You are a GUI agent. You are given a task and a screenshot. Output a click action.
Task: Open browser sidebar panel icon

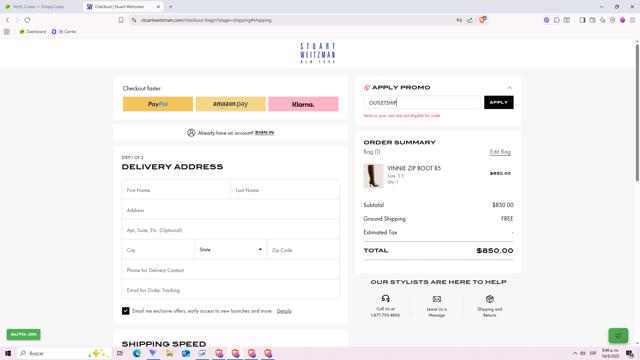click(582, 20)
